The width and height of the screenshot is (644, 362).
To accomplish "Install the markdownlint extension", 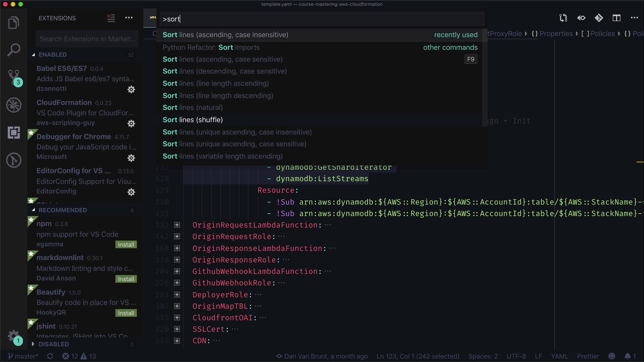I will pos(126,279).
